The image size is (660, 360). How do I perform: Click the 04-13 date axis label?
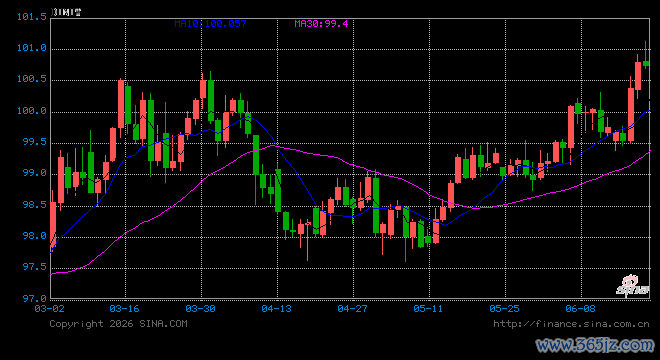pos(277,309)
